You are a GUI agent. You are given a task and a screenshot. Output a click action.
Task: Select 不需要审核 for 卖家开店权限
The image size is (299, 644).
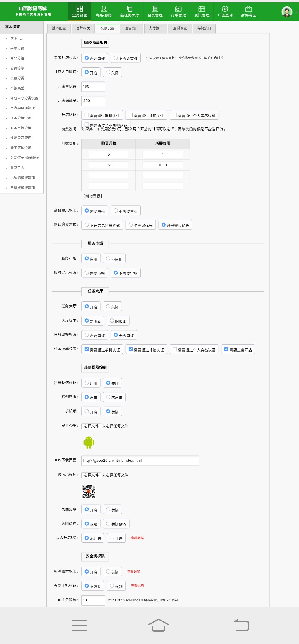116,58
